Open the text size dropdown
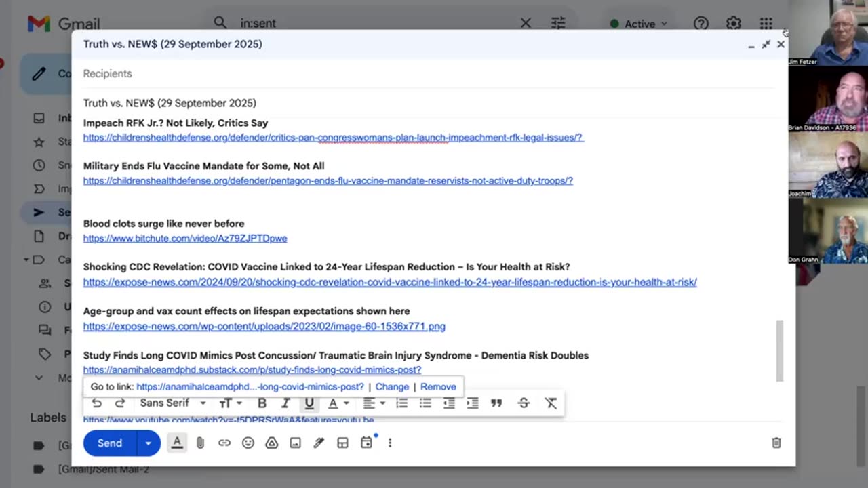This screenshot has width=868, height=488. click(x=231, y=403)
